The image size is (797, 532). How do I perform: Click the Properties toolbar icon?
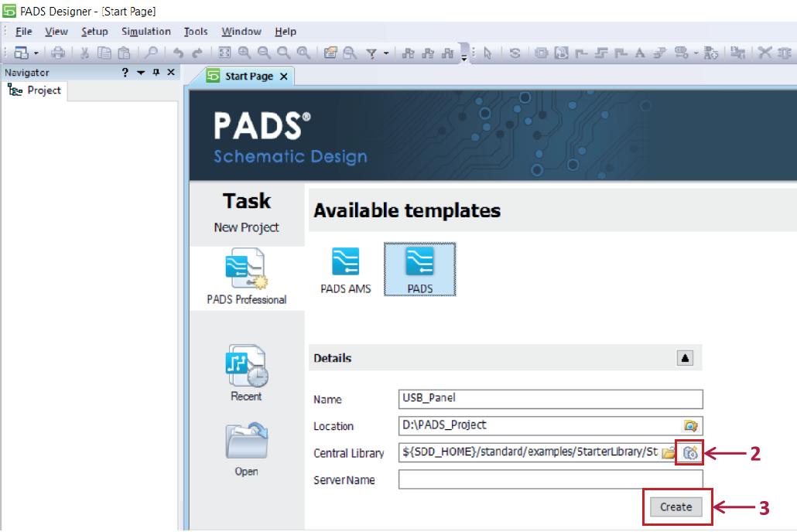pyautogui.click(x=330, y=53)
